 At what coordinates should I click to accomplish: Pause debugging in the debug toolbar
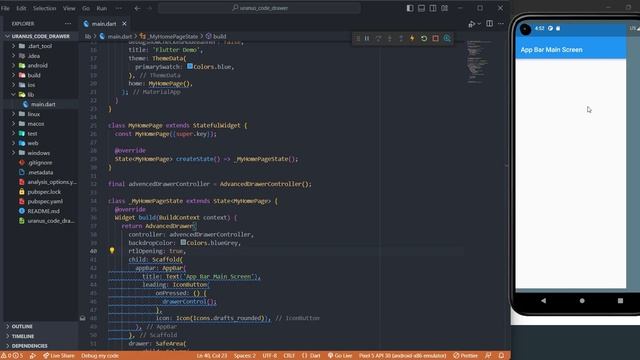[x=367, y=38]
